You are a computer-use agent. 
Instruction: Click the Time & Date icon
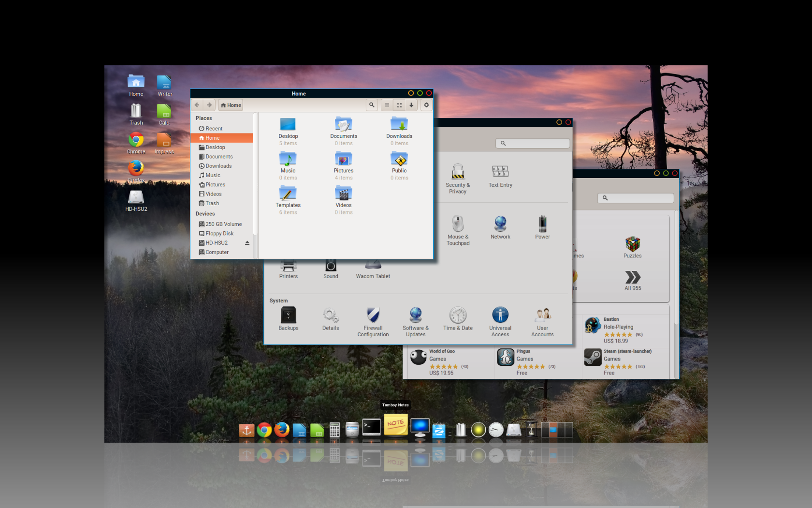458,320
